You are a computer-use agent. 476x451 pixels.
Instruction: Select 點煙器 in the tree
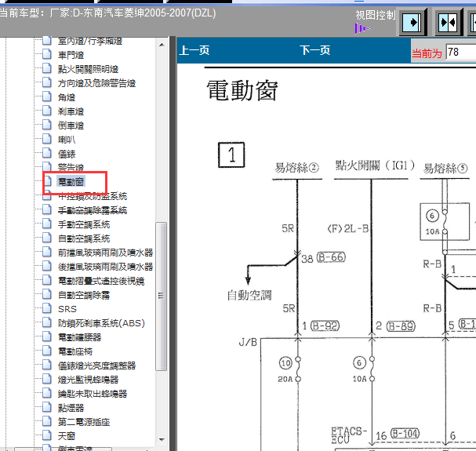[71, 408]
